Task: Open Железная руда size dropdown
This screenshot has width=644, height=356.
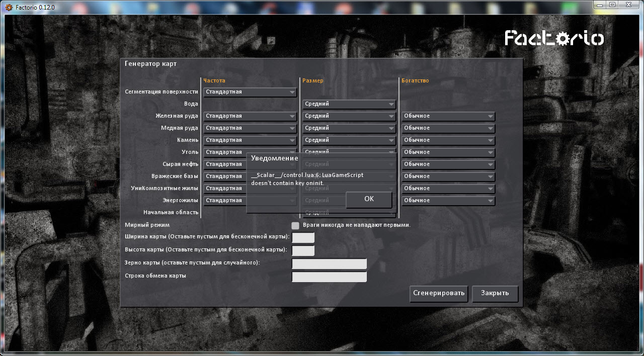Action: pos(349,116)
